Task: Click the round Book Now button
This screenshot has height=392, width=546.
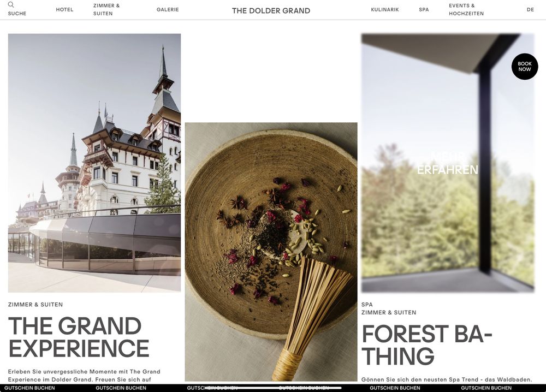Action: tap(525, 67)
